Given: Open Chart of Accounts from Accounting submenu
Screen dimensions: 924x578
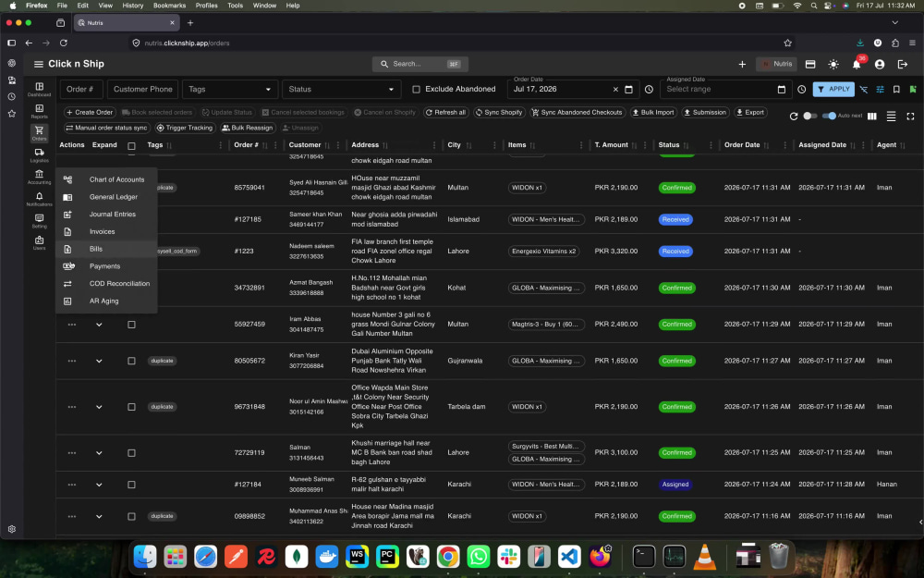Looking at the screenshot, I should [x=106, y=179].
